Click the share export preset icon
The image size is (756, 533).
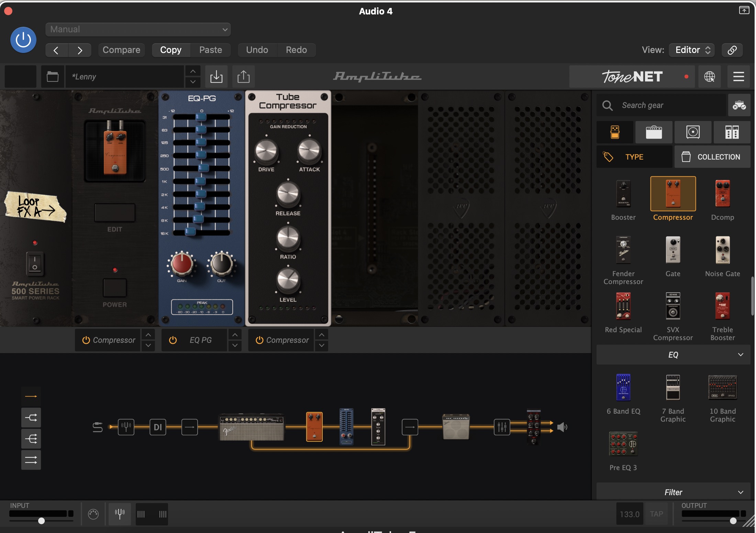click(244, 76)
